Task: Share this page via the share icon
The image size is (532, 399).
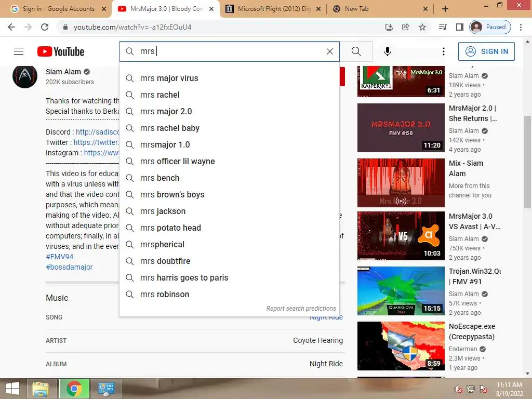Action: click(x=405, y=27)
